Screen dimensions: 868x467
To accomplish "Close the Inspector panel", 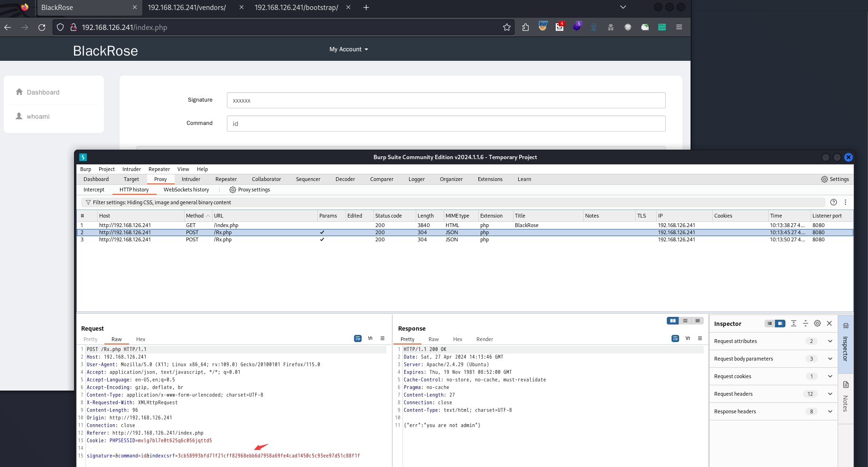I will pyautogui.click(x=829, y=324).
